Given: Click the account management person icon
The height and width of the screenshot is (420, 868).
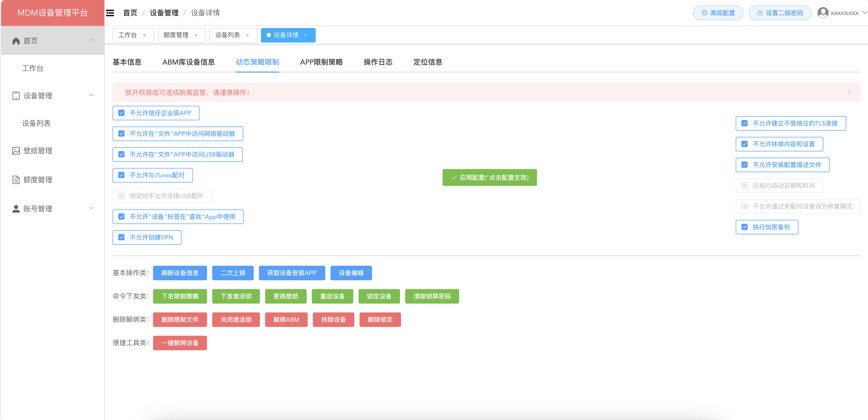Looking at the screenshot, I should tap(16, 208).
